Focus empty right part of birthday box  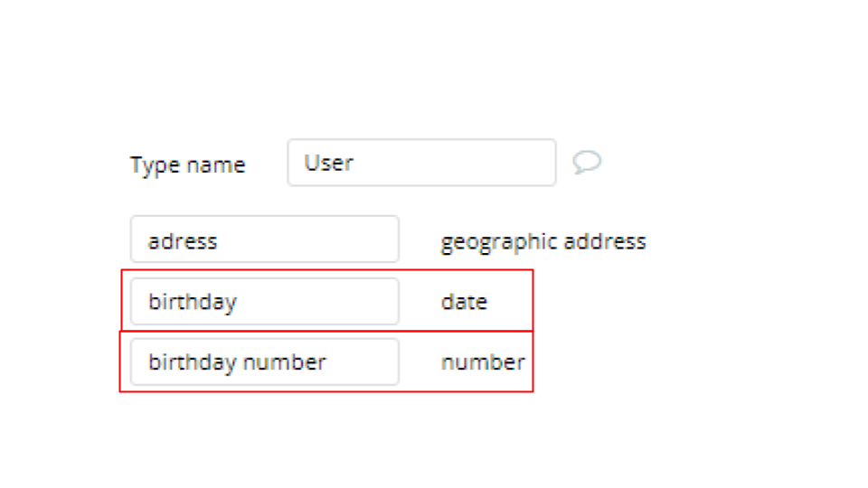[x=320, y=302]
